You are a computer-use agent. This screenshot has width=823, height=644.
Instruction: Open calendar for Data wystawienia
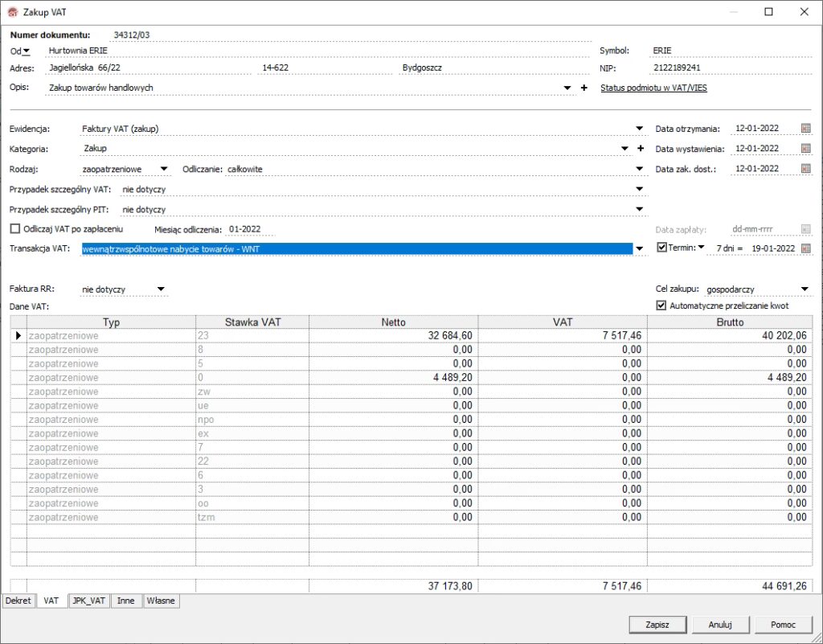pyautogui.click(x=806, y=149)
